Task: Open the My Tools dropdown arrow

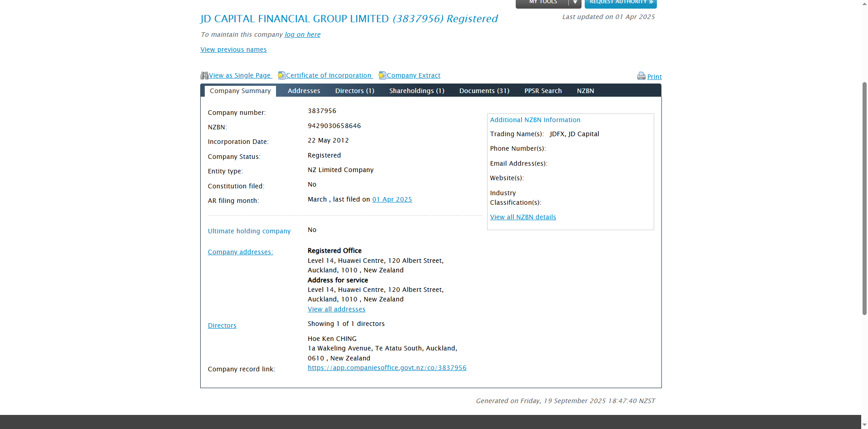Action: click(x=575, y=3)
